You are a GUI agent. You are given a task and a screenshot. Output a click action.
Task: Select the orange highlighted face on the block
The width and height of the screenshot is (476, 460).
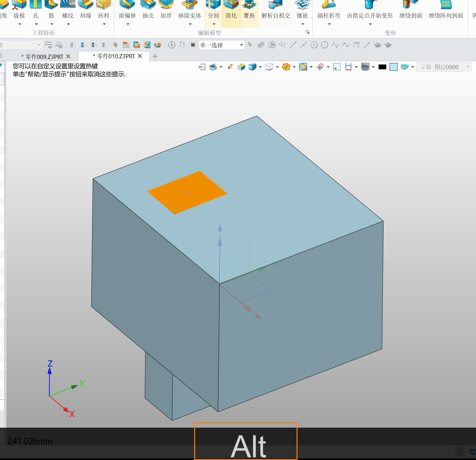pyautogui.click(x=187, y=192)
